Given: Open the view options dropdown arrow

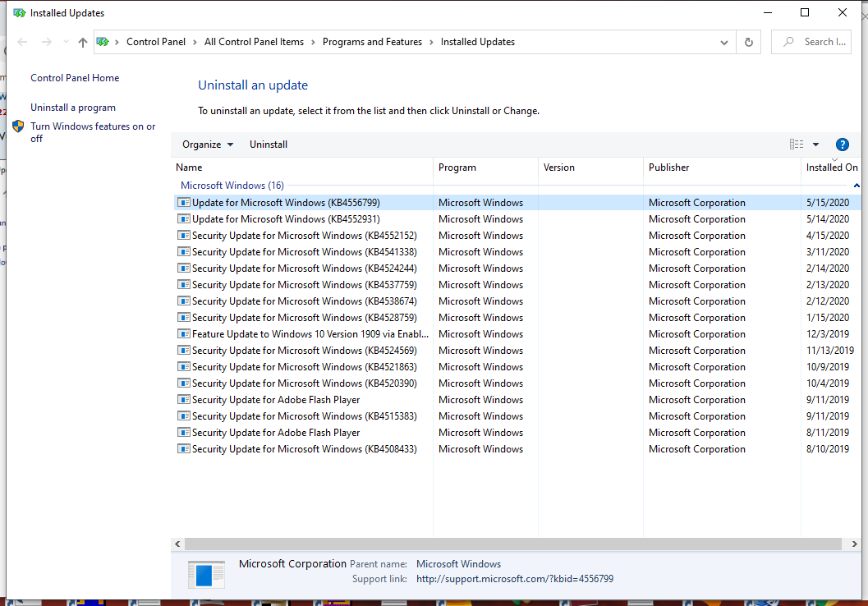Looking at the screenshot, I should point(815,145).
